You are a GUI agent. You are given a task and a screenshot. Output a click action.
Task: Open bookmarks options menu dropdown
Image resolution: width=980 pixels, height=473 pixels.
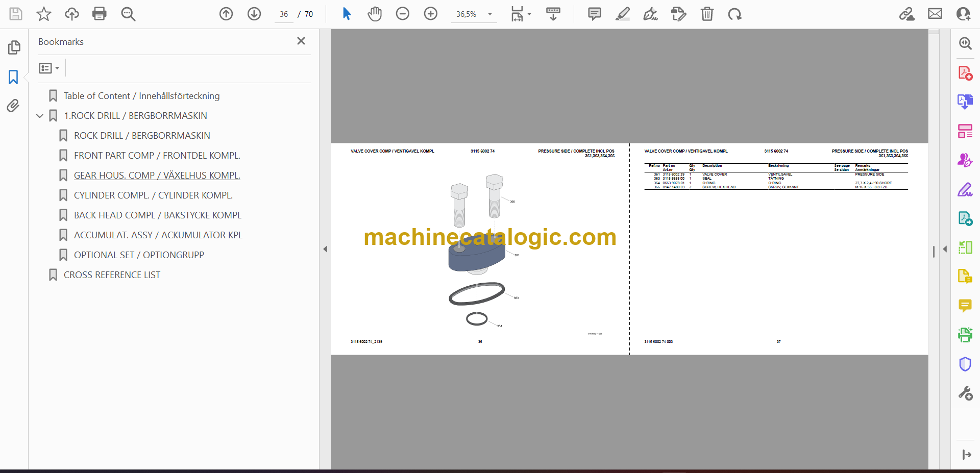point(50,68)
